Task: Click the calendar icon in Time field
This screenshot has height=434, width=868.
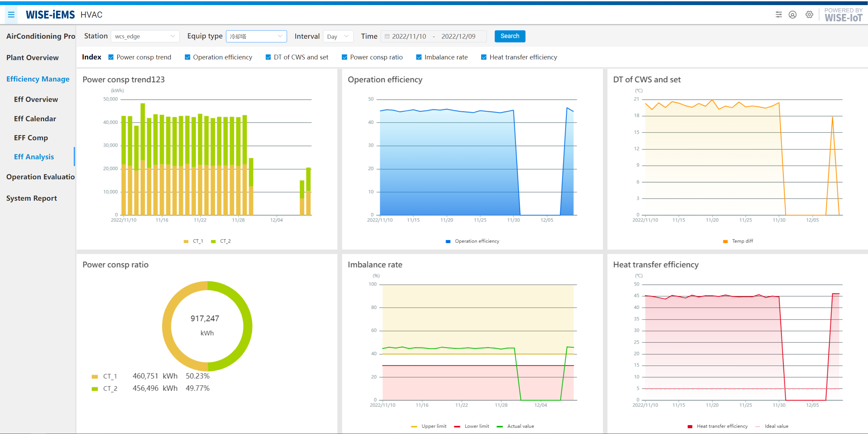Action: point(387,36)
